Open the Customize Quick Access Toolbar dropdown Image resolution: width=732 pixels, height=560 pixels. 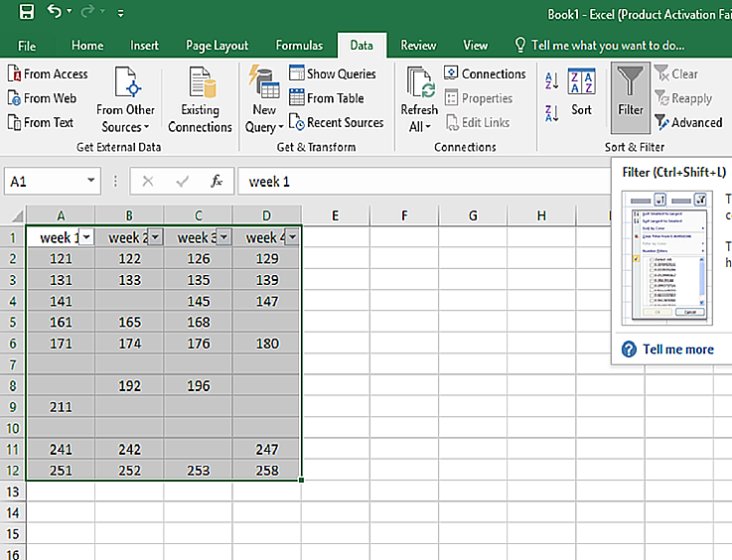pyautogui.click(x=120, y=13)
